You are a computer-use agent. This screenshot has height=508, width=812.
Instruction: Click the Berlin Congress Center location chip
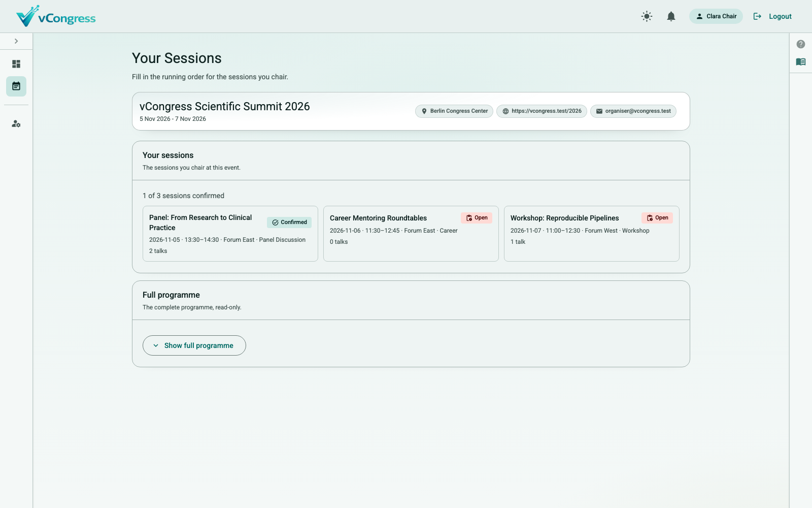click(454, 111)
